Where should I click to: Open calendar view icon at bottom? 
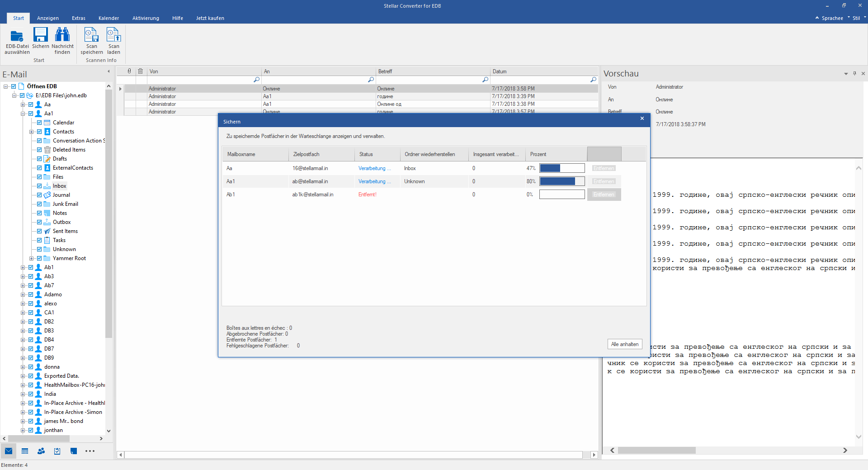coord(25,451)
